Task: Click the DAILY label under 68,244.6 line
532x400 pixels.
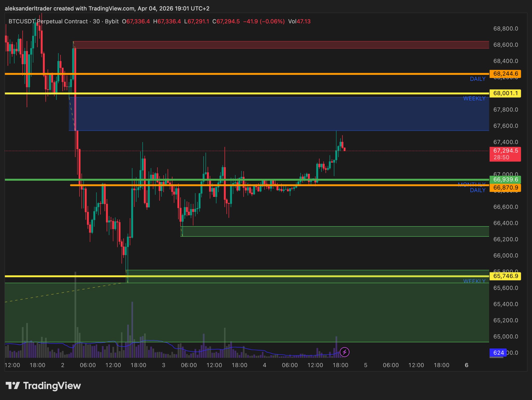Action: pos(477,79)
